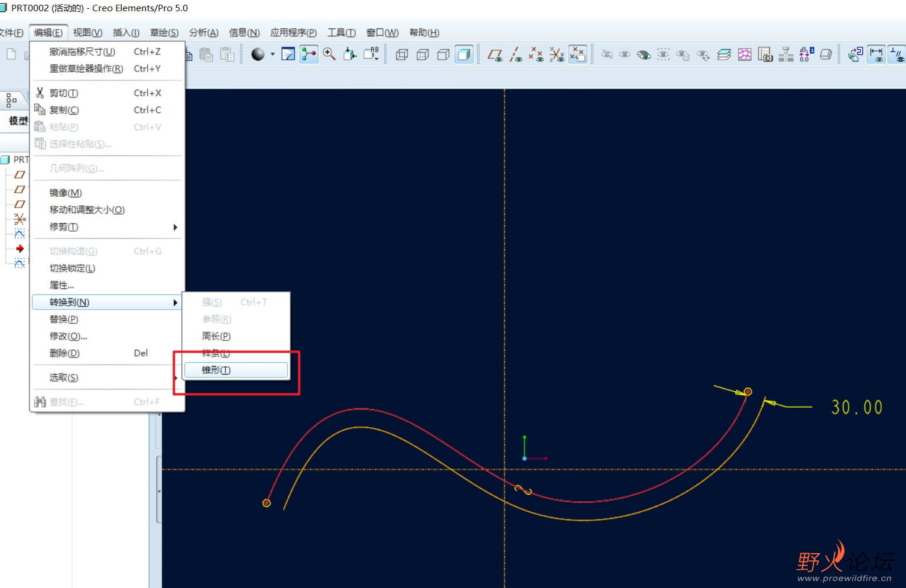Click the repaint sphere icon
This screenshot has width=906, height=588.
pyautogui.click(x=258, y=54)
